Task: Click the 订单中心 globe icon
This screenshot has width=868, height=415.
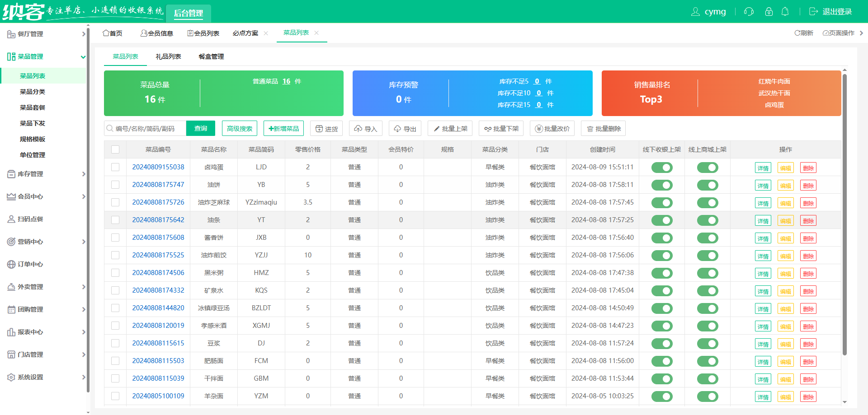Action: pyautogui.click(x=11, y=264)
